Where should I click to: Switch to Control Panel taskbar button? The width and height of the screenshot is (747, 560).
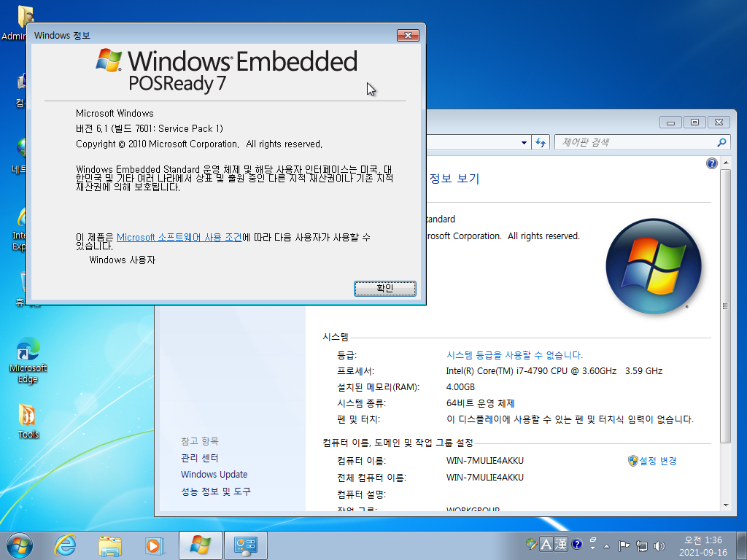(x=245, y=545)
